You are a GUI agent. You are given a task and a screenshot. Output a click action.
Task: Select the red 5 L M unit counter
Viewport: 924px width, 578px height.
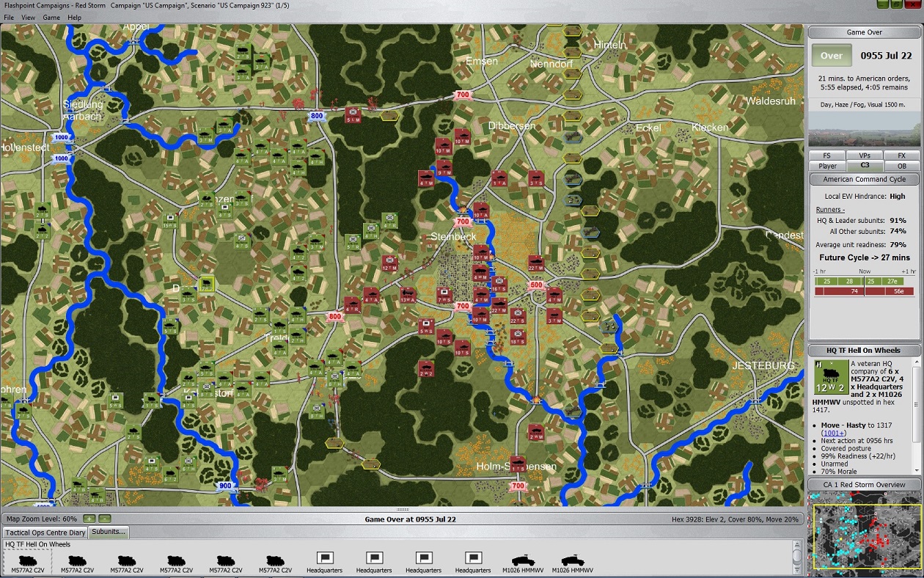click(x=353, y=114)
